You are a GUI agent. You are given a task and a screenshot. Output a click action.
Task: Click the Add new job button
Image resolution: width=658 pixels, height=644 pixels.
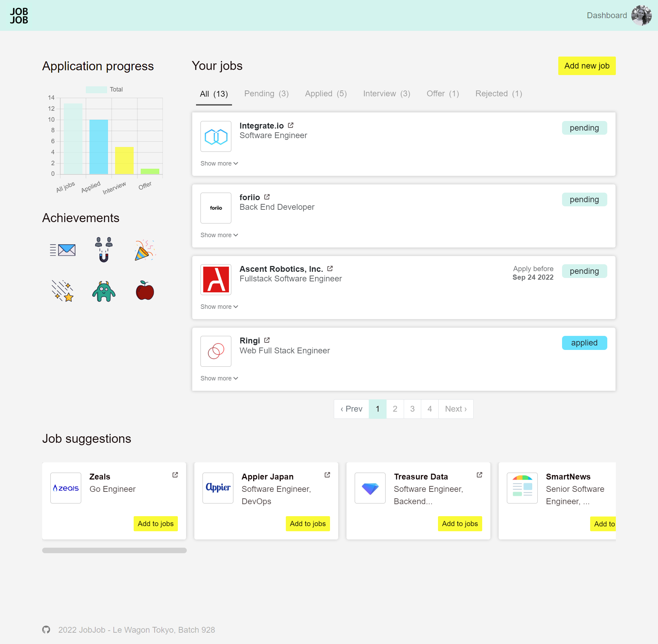tap(587, 66)
